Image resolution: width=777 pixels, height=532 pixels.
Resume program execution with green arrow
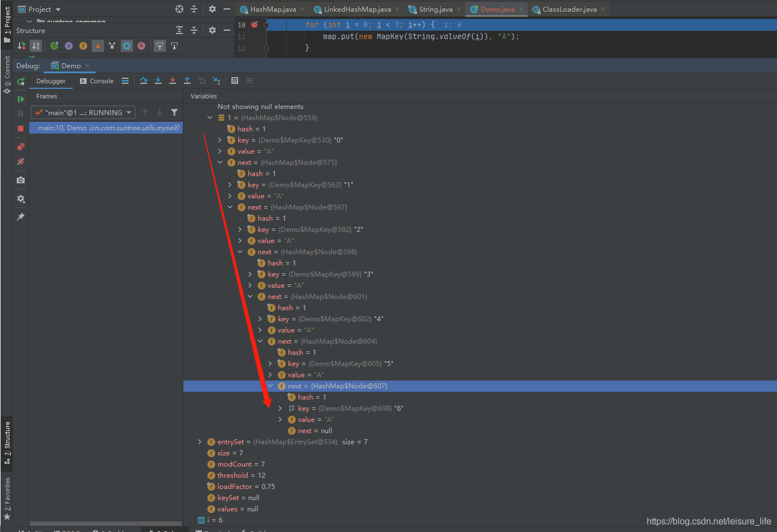click(x=21, y=99)
